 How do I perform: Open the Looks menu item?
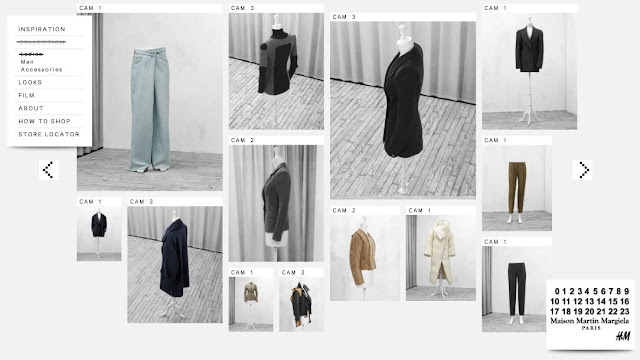point(30,82)
